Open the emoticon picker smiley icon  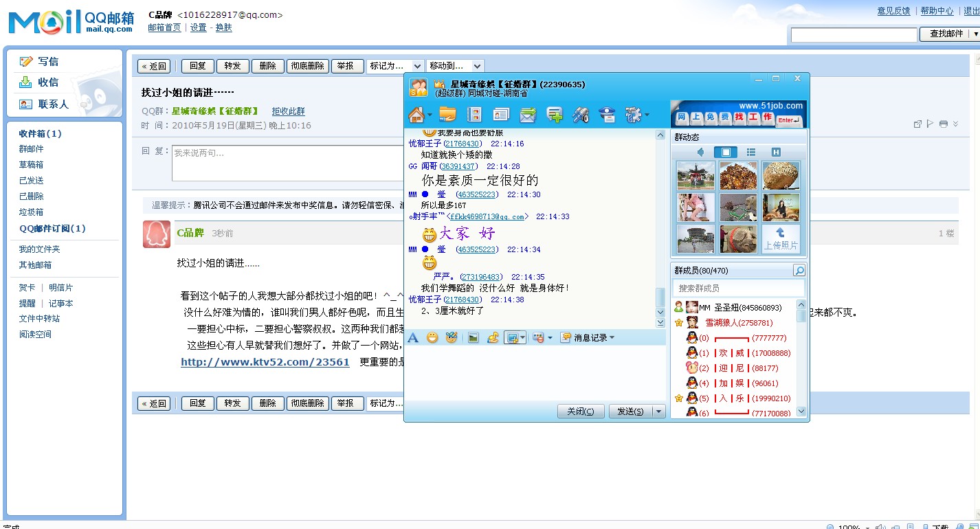432,337
